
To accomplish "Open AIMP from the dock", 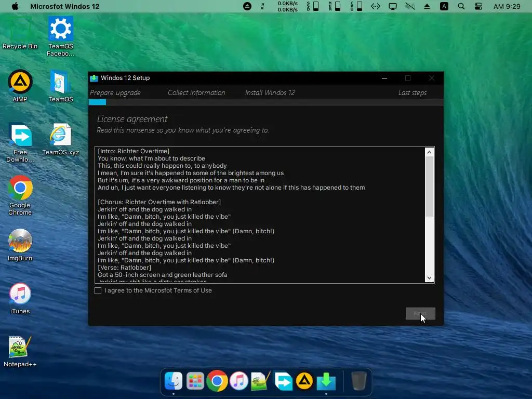I will tap(304, 381).
